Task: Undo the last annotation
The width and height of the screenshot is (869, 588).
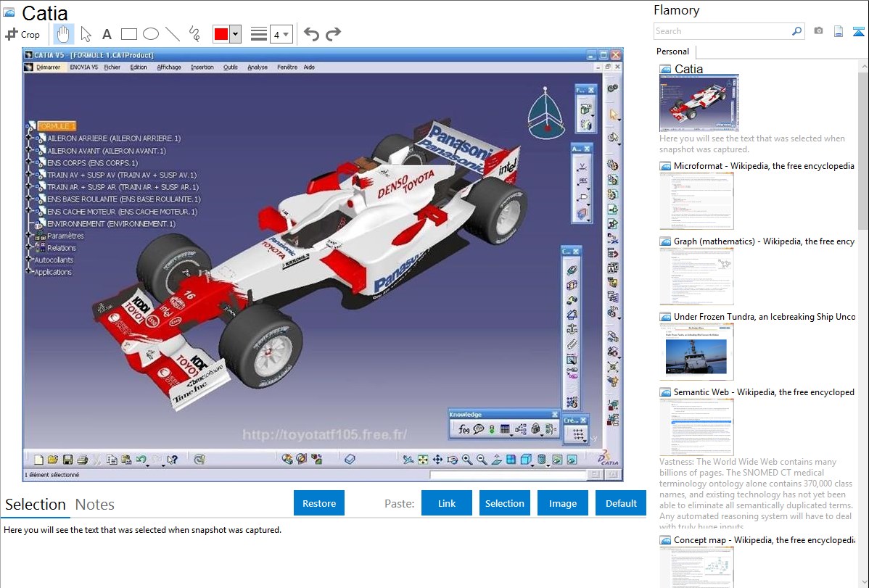Action: click(311, 34)
